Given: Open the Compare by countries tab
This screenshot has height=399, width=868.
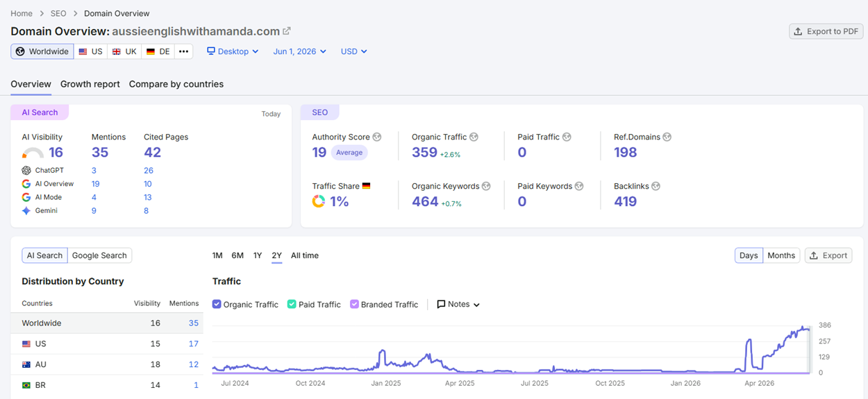Looking at the screenshot, I should coord(176,84).
